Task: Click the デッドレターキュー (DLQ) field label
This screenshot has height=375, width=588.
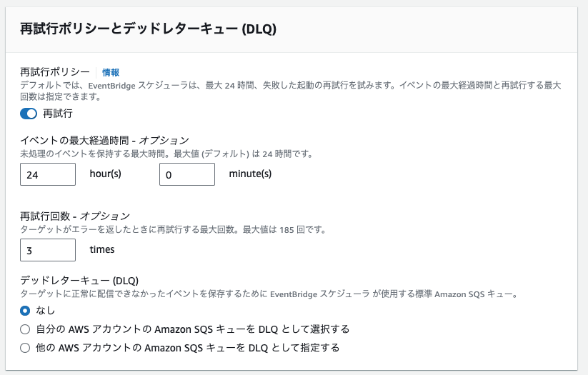Action: click(79, 280)
